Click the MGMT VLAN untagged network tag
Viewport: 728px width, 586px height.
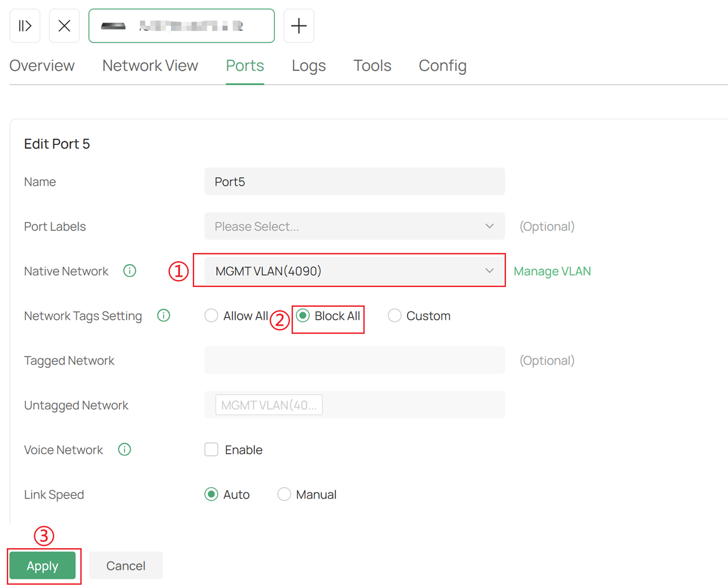click(269, 405)
